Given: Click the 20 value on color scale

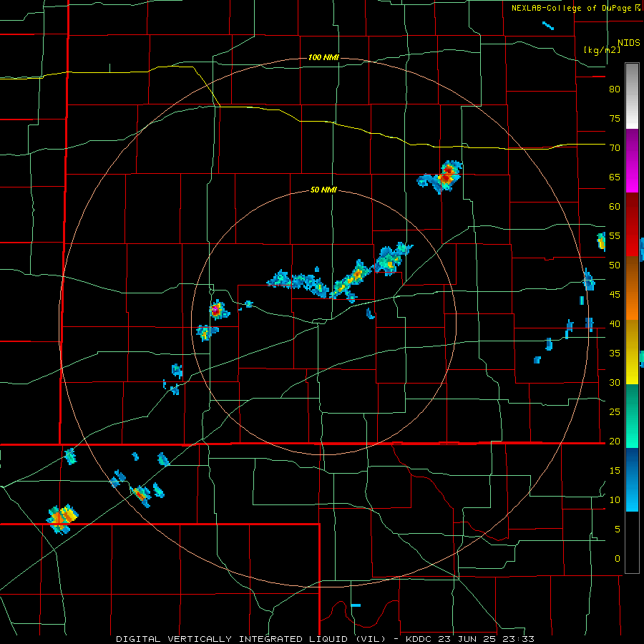Looking at the screenshot, I should [x=615, y=441].
